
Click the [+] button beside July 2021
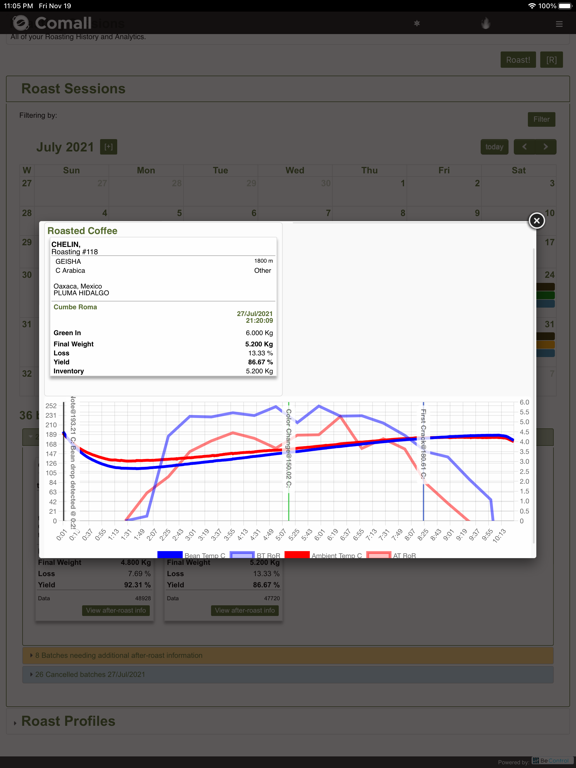108,147
